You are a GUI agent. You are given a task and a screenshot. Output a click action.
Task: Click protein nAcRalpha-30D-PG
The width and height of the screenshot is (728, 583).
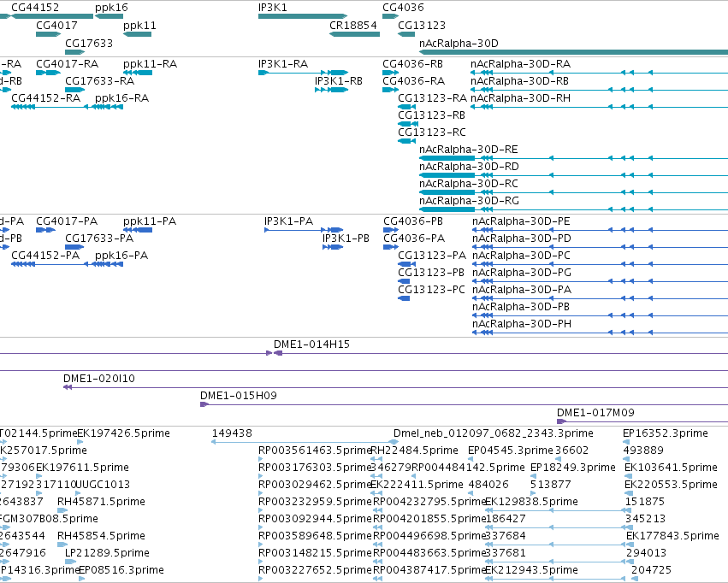click(522, 273)
